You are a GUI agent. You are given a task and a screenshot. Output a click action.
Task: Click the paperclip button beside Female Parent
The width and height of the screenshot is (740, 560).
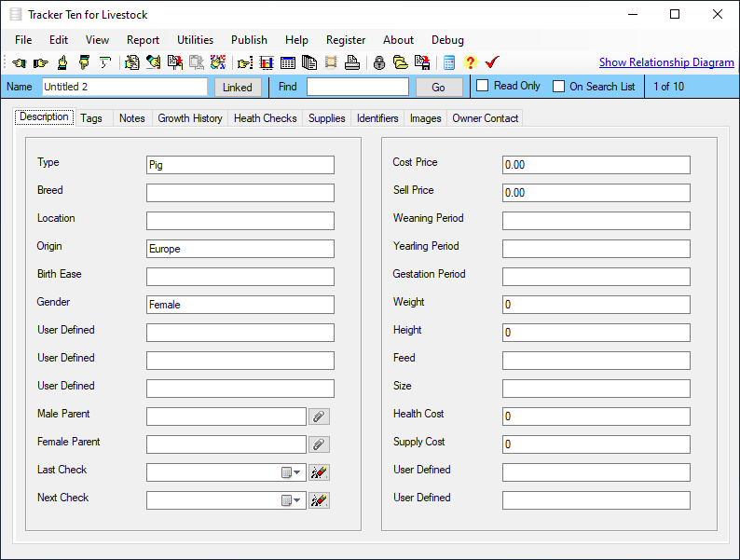point(319,444)
